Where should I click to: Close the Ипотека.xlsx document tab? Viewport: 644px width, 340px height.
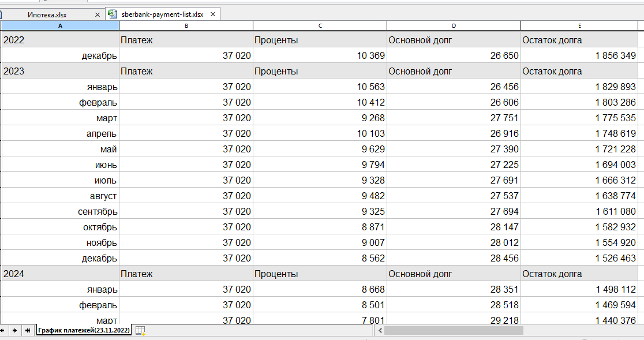tap(99, 14)
